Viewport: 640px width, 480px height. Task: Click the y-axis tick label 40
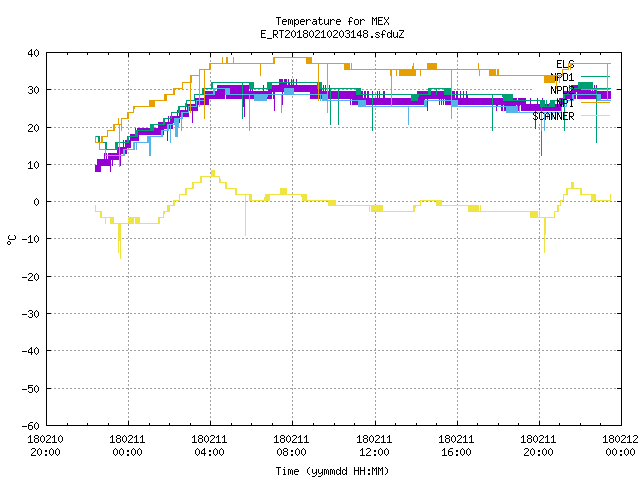click(x=33, y=53)
